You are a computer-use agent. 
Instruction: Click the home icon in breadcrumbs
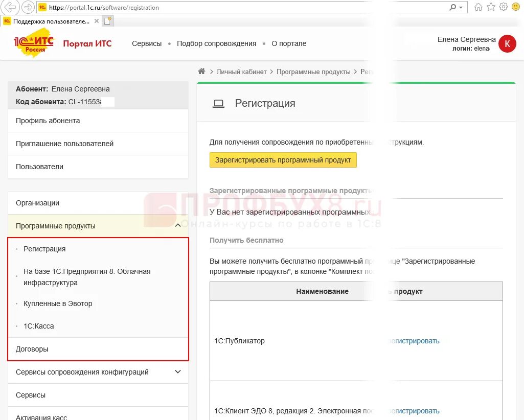tap(201, 71)
